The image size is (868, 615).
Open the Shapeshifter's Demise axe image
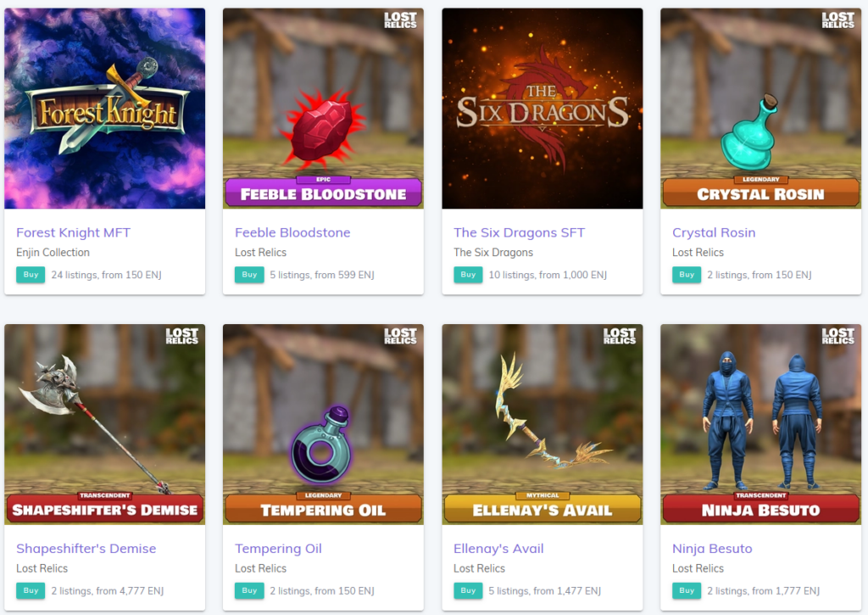coord(104,424)
